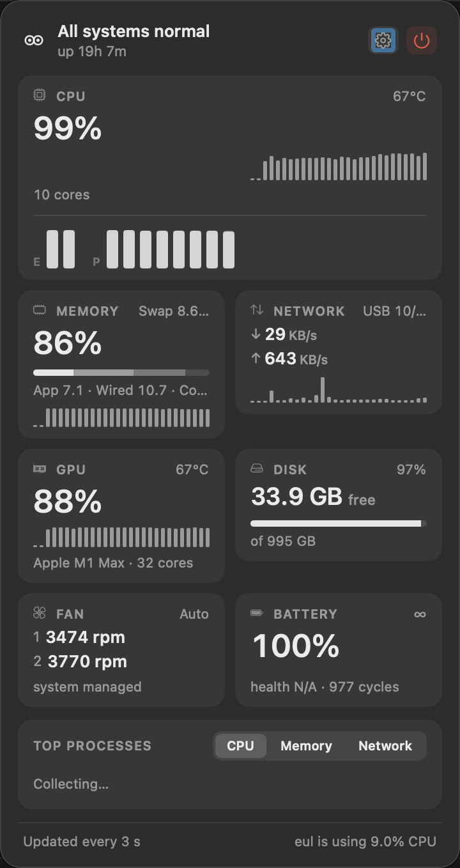Click the CPU chip icon

coord(40,96)
